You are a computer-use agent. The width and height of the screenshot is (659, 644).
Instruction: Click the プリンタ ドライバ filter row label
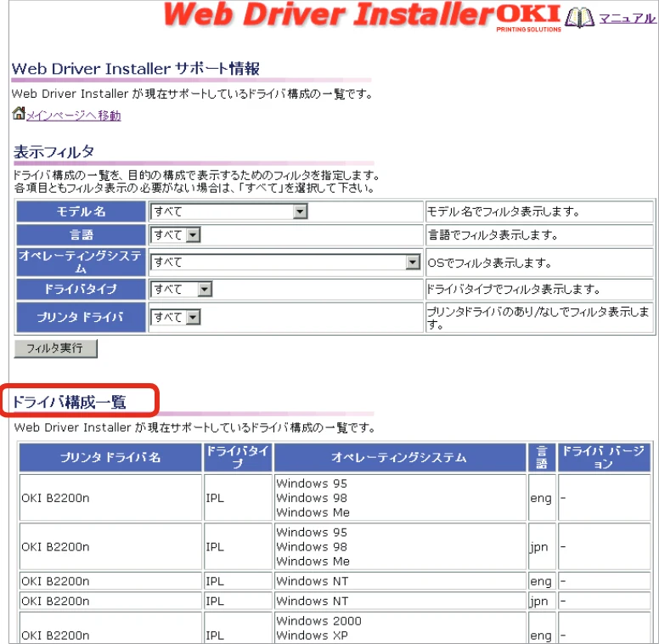pyautogui.click(x=82, y=318)
